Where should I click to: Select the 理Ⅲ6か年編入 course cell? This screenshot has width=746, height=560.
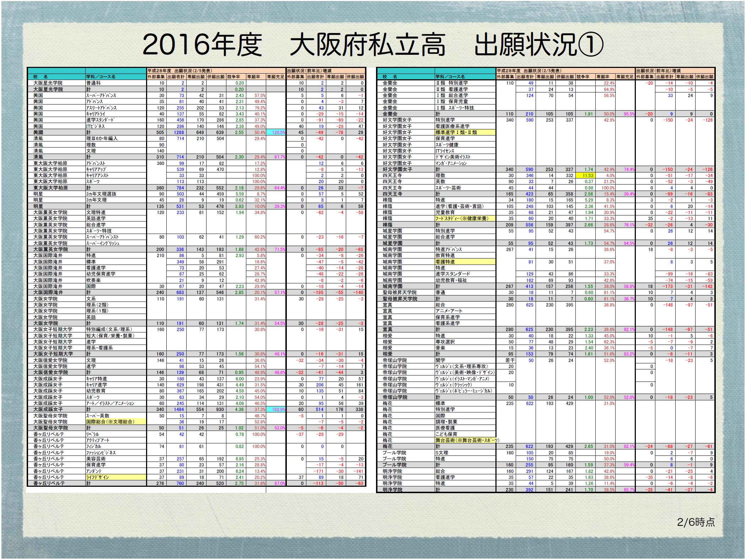pyautogui.click(x=116, y=138)
